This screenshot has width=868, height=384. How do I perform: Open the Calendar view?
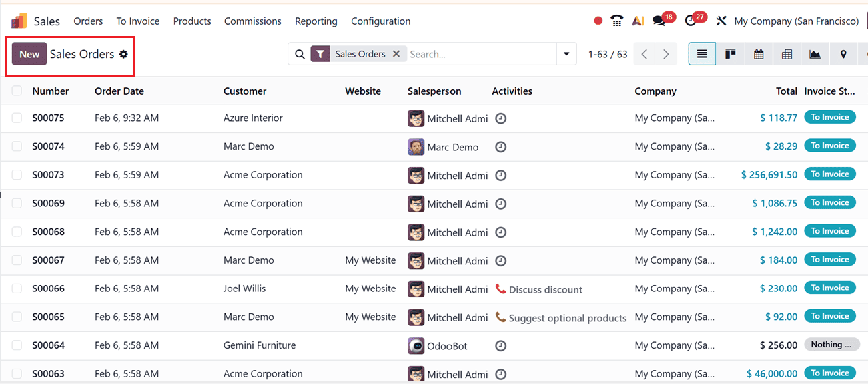(x=758, y=53)
